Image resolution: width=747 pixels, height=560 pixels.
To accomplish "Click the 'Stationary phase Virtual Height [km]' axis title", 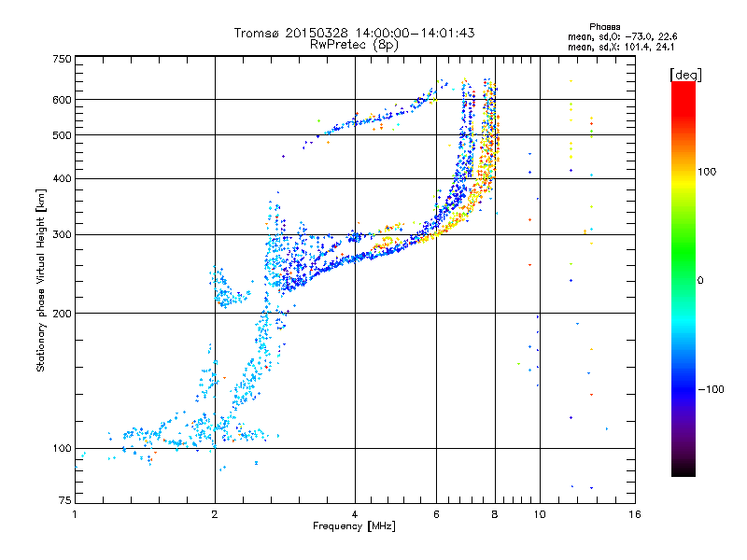I will [x=41, y=280].
